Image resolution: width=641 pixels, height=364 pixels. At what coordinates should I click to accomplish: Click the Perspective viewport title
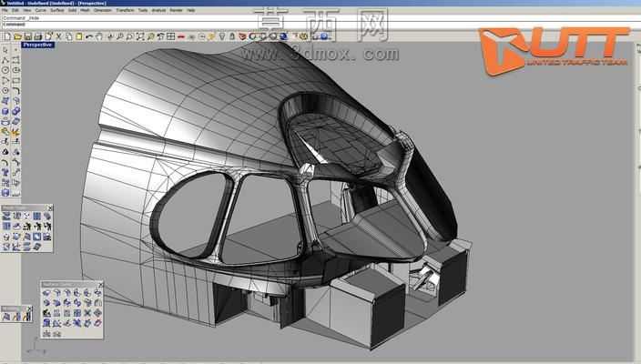tap(37, 45)
